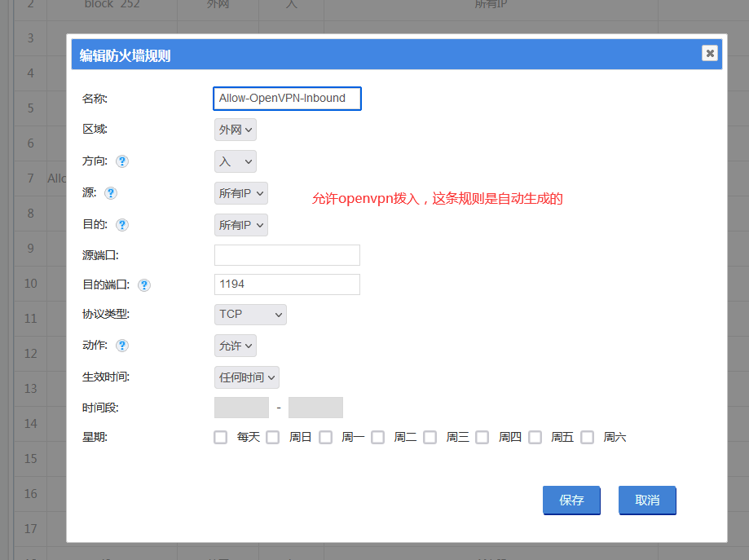The height and width of the screenshot is (560, 749).
Task: Click the help icon next to 方向
Action: [122, 161]
